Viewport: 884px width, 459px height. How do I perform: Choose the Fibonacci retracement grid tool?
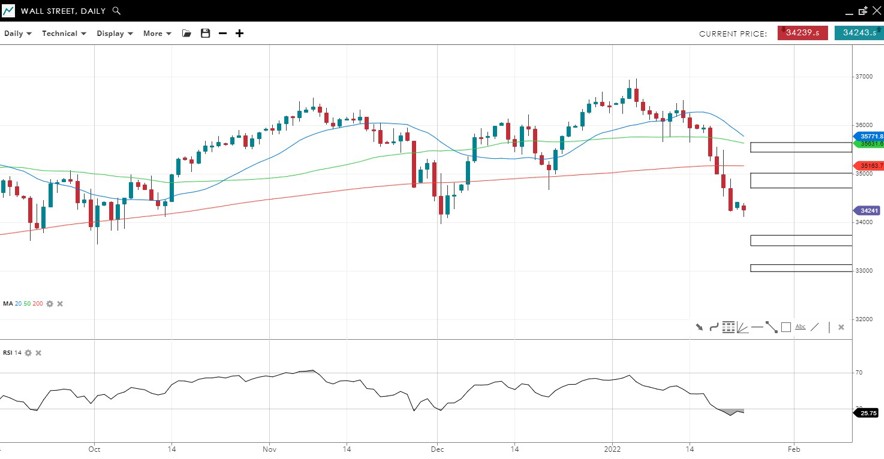click(x=729, y=327)
